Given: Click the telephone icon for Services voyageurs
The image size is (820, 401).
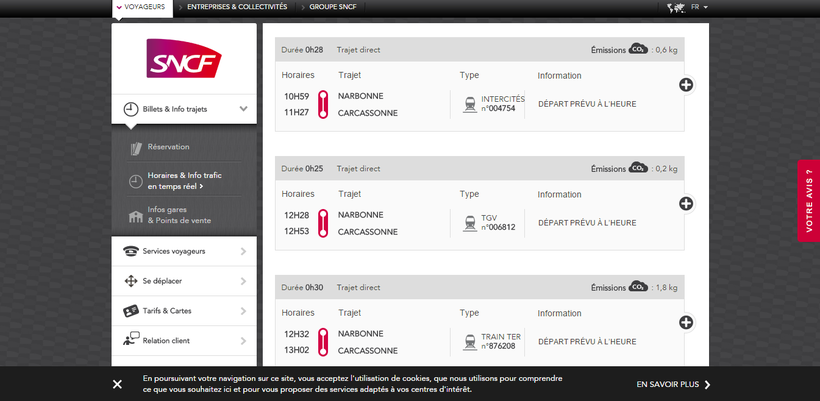Looking at the screenshot, I should [x=130, y=251].
